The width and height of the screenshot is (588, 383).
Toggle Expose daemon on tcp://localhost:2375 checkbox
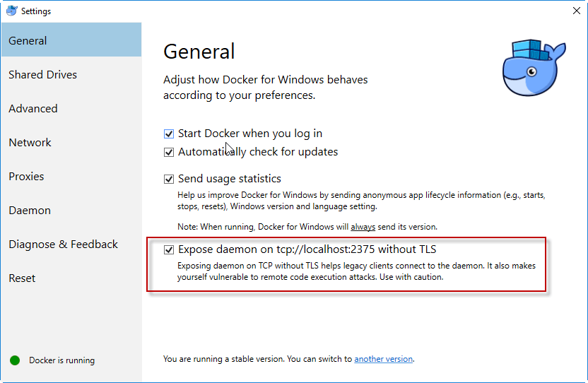[x=169, y=249]
